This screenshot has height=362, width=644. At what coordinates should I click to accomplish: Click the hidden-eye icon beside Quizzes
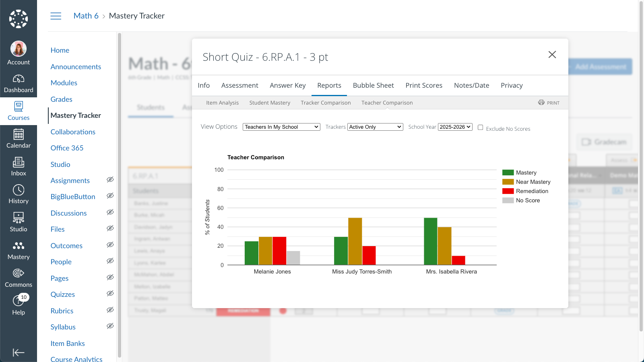pos(110,294)
